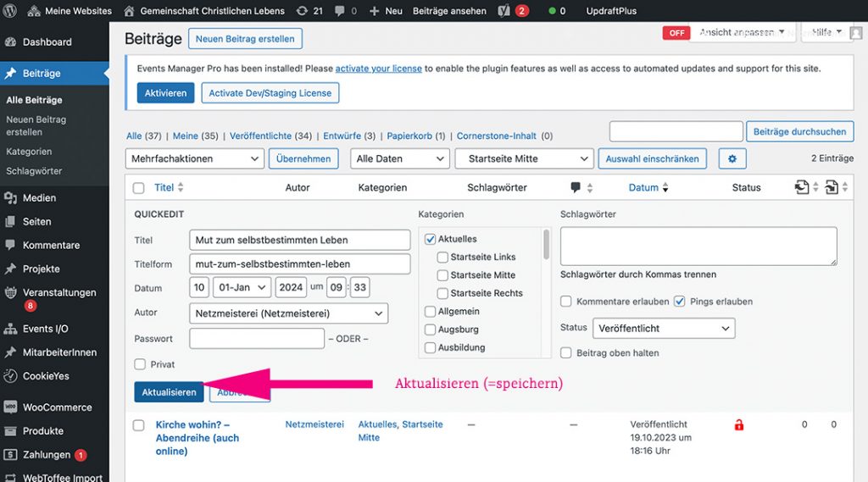Open the comments bubble in admin bar
The image size is (868, 482).
point(341,11)
